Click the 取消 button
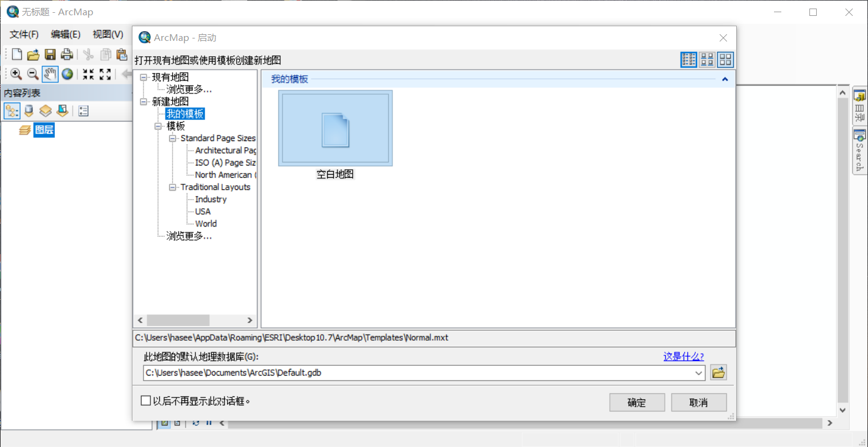 (699, 402)
